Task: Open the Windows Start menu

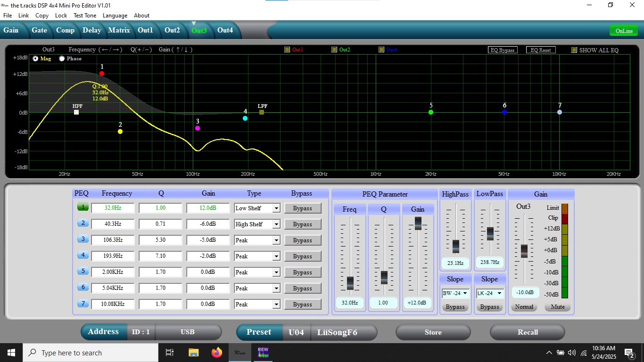Action: (11, 353)
